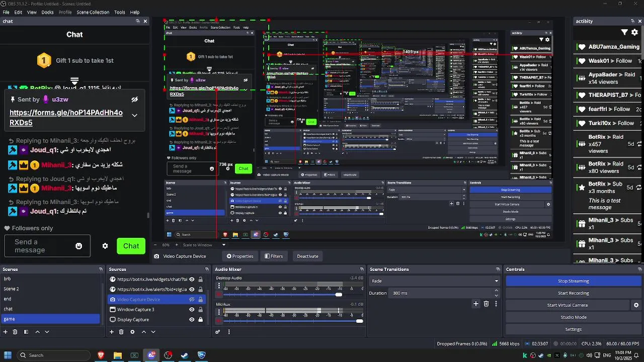
Task: Open scene filters icon in the Scenes toolbar
Action: [x=26, y=332]
